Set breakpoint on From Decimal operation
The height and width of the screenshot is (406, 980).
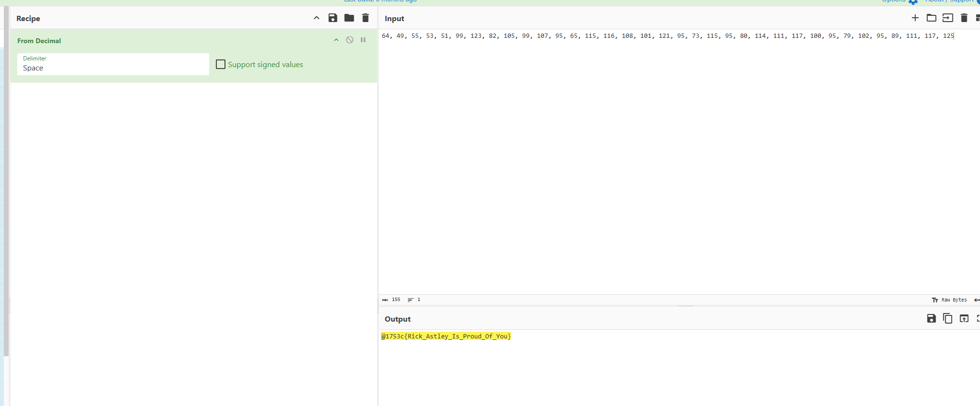[x=363, y=40]
